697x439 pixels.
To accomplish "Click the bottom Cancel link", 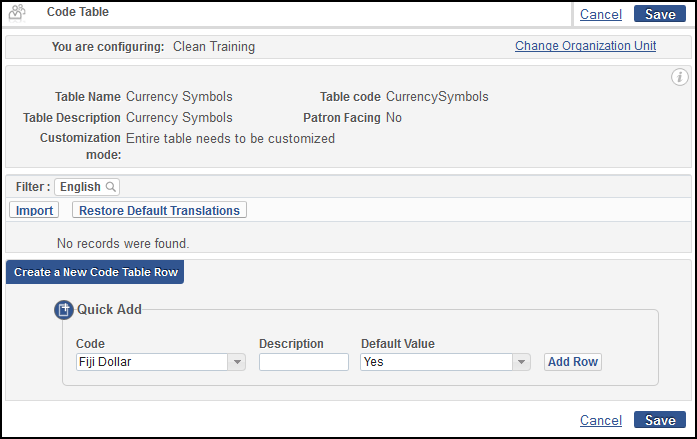I will 601,420.
